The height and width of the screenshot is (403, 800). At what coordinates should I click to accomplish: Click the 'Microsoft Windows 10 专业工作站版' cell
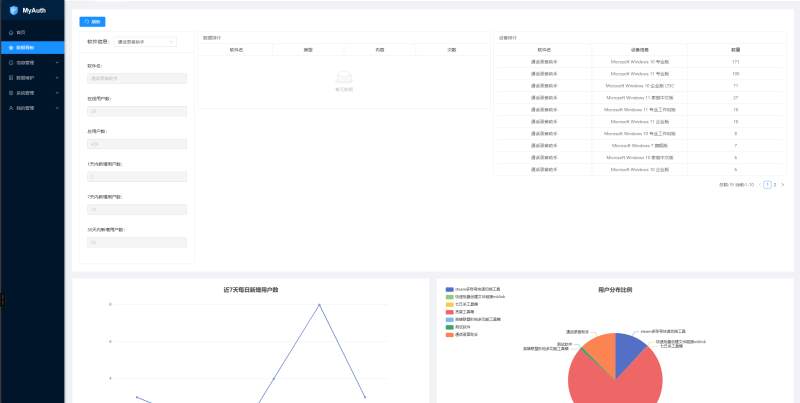(x=640, y=134)
